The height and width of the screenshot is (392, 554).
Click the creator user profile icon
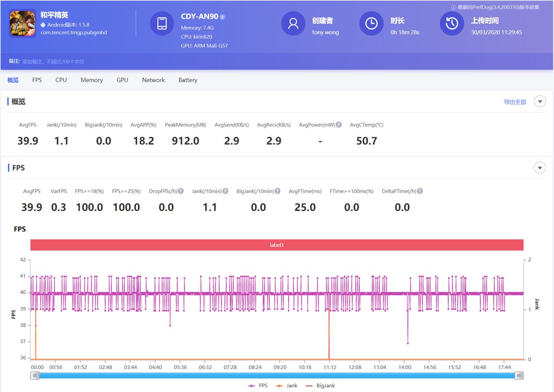[x=293, y=23]
